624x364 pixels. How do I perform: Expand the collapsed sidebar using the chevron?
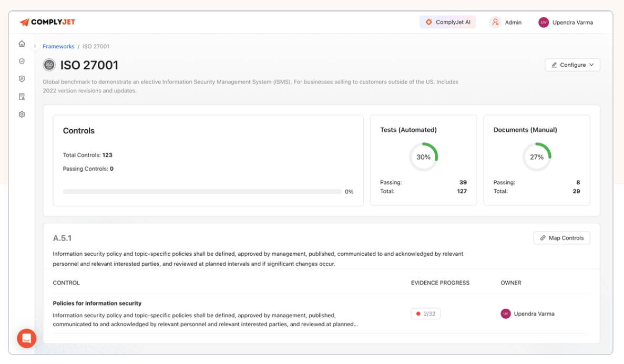pyautogui.click(x=36, y=46)
